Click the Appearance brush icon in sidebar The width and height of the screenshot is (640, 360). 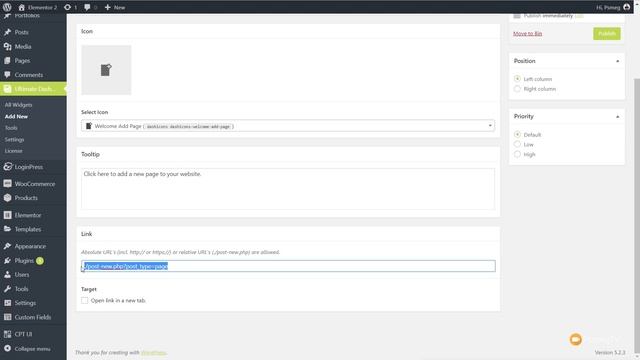(x=7, y=246)
